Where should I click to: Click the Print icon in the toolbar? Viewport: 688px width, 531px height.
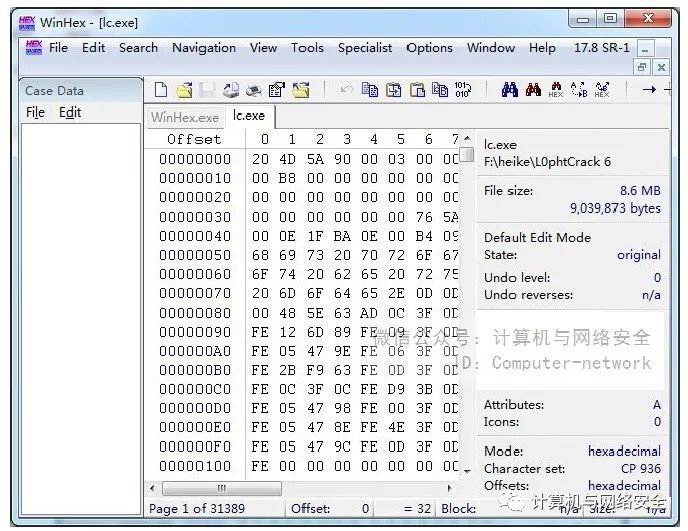(254, 90)
